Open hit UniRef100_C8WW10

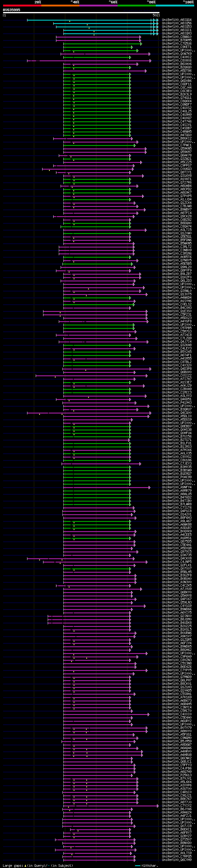[x=177, y=37]
